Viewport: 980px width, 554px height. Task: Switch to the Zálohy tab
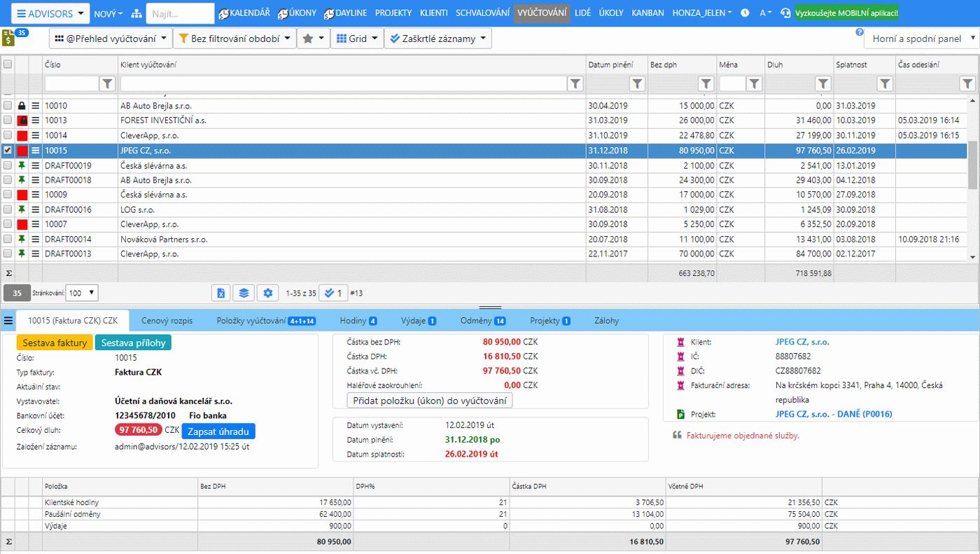606,321
